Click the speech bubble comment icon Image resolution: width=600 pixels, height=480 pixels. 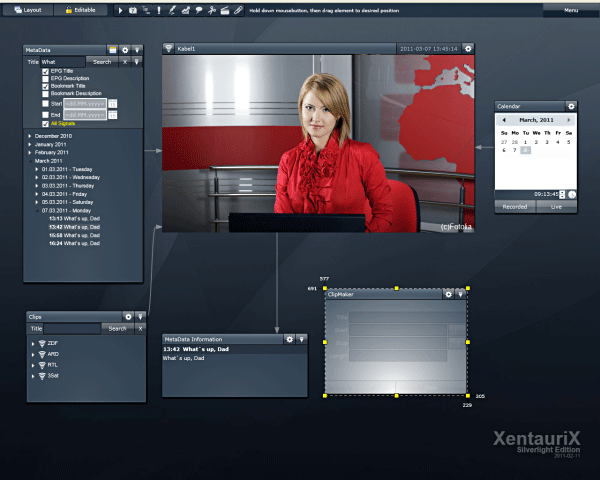[x=198, y=10]
